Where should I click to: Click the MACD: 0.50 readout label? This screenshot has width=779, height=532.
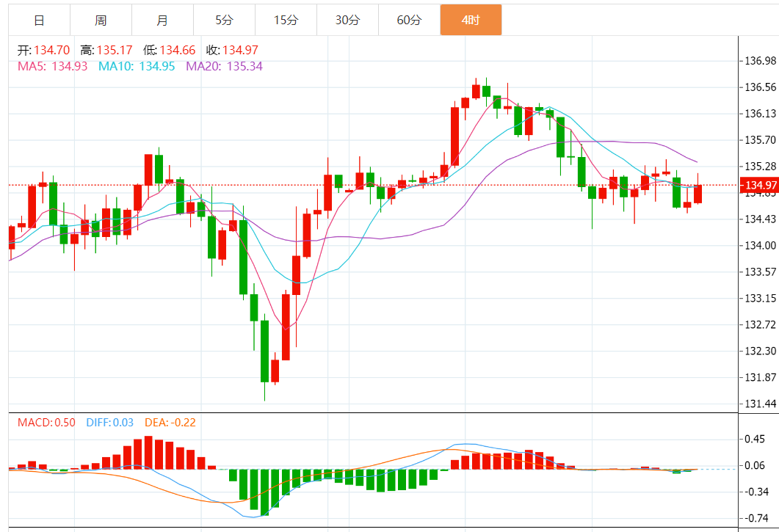[46, 423]
